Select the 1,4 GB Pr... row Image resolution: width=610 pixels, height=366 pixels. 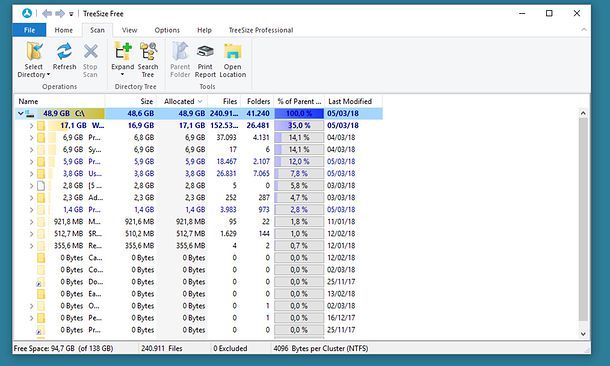point(198,210)
